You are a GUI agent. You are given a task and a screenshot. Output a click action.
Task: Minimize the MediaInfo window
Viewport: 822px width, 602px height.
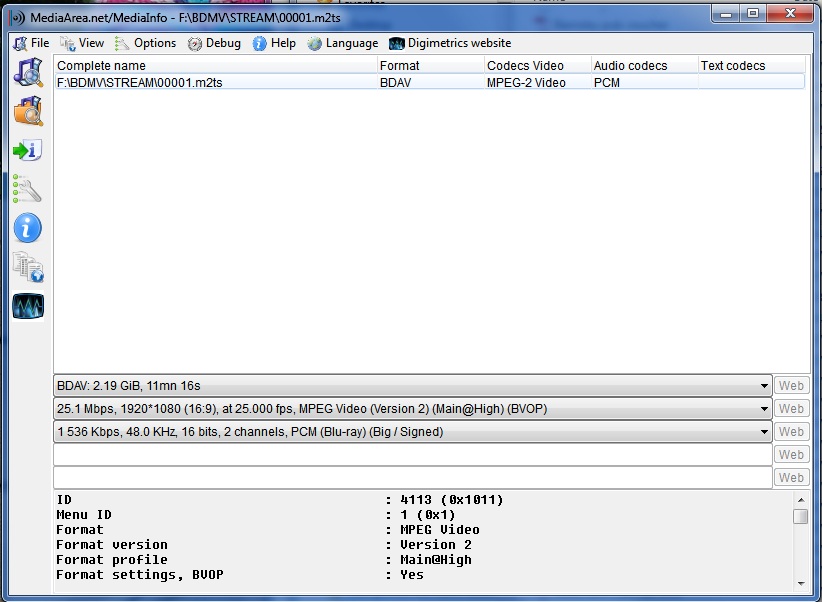[726, 14]
